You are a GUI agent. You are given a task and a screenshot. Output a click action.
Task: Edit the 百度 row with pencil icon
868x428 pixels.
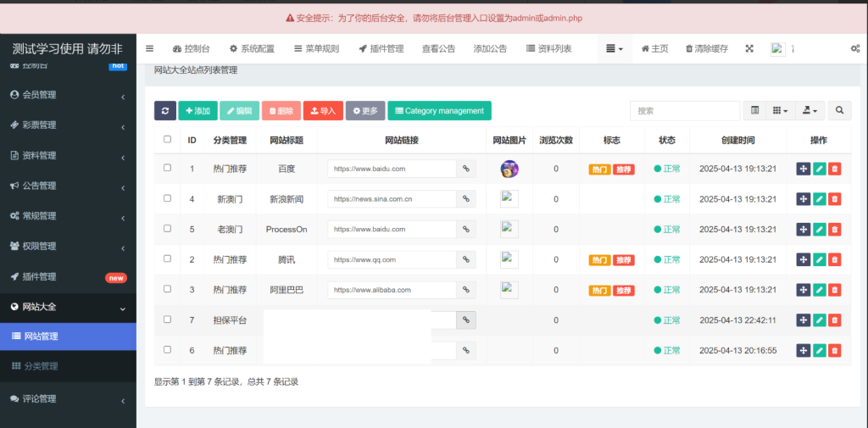click(820, 169)
